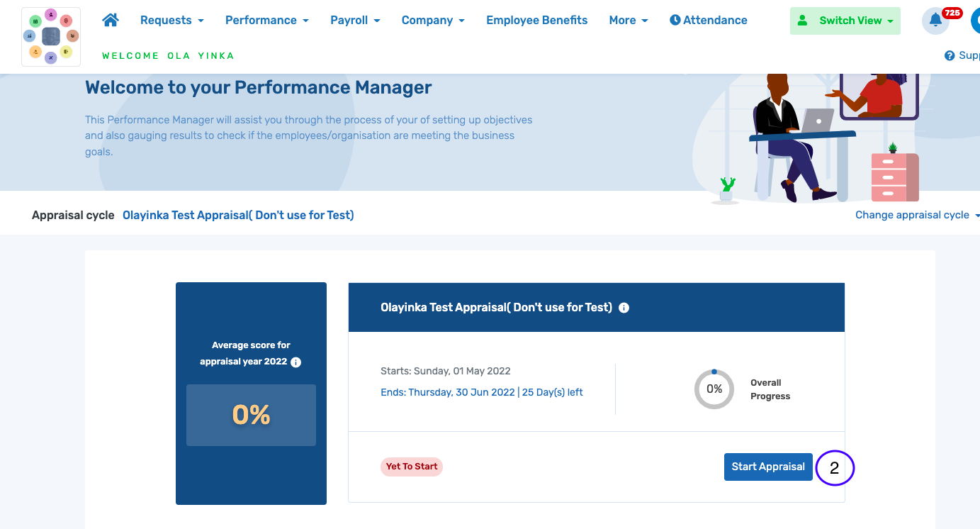980x529 pixels.
Task: Click the 0% overall progress circle
Action: 714,389
